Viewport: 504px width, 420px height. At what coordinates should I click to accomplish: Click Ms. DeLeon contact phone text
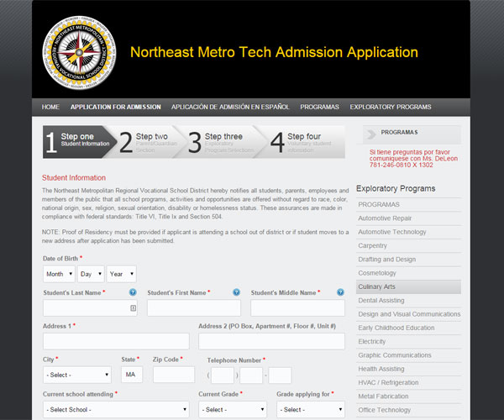413,159
